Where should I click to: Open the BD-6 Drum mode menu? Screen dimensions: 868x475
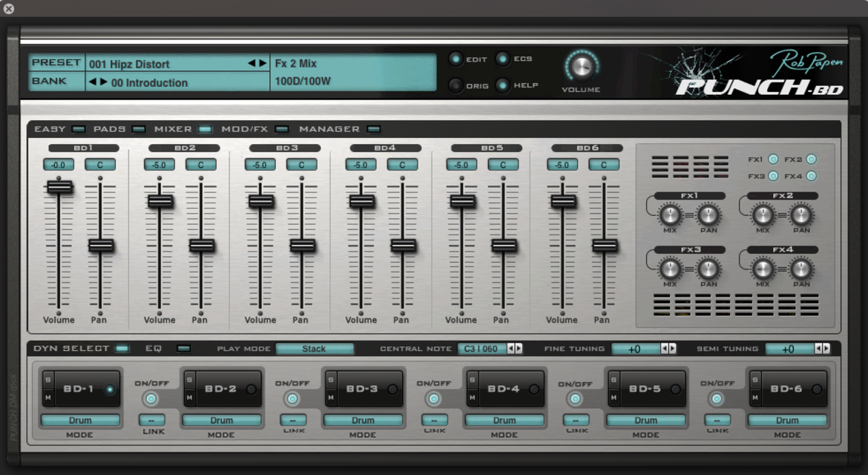click(787, 420)
